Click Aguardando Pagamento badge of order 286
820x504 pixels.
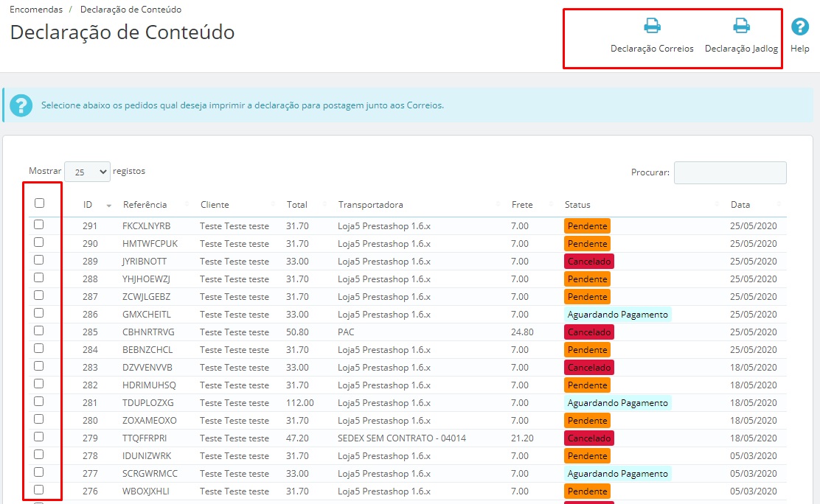pos(618,315)
